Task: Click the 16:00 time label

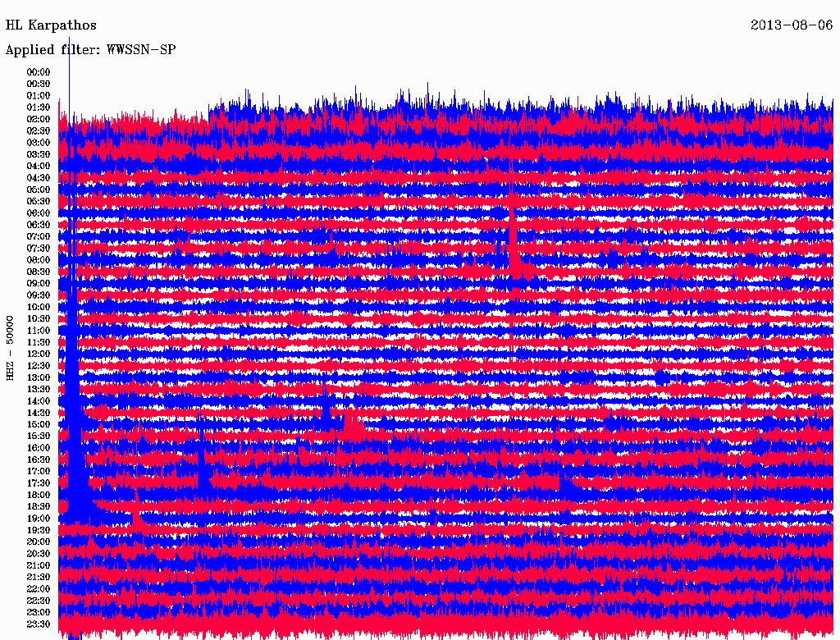Action: 39,448
